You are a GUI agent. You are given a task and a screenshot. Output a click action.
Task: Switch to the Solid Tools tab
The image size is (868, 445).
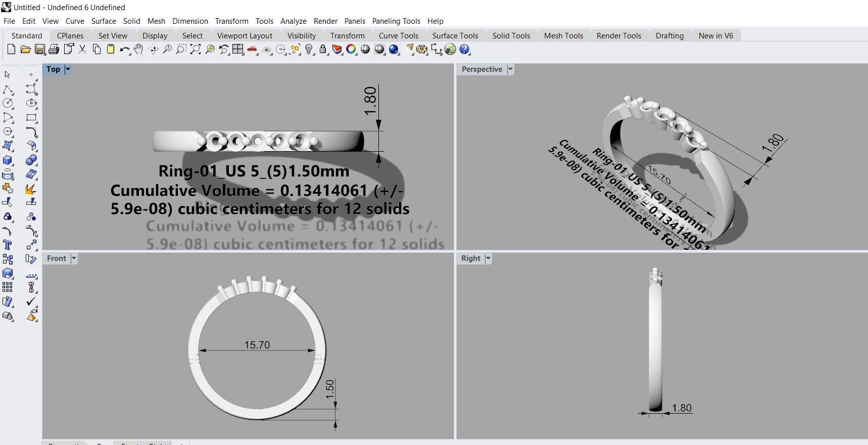pos(511,35)
